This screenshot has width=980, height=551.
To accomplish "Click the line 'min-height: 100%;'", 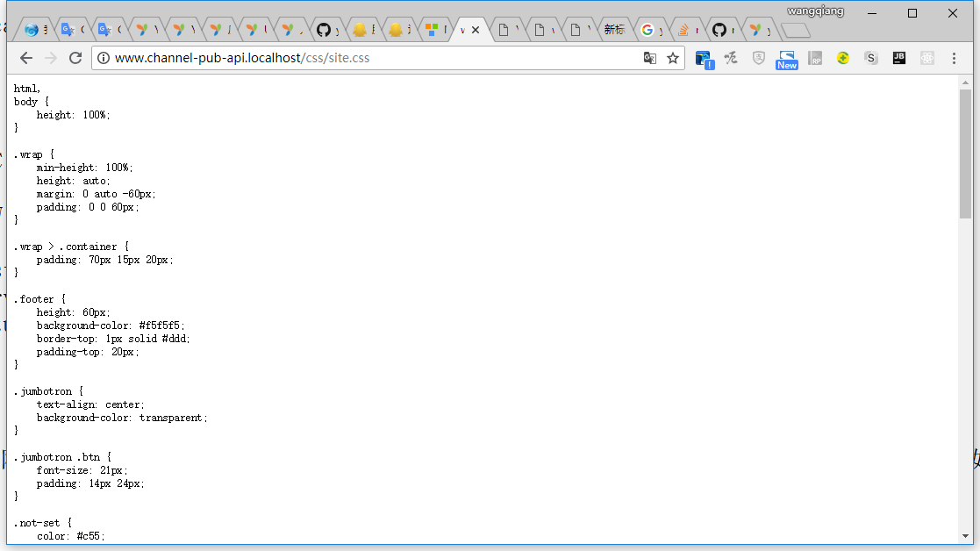I will pyautogui.click(x=84, y=168).
